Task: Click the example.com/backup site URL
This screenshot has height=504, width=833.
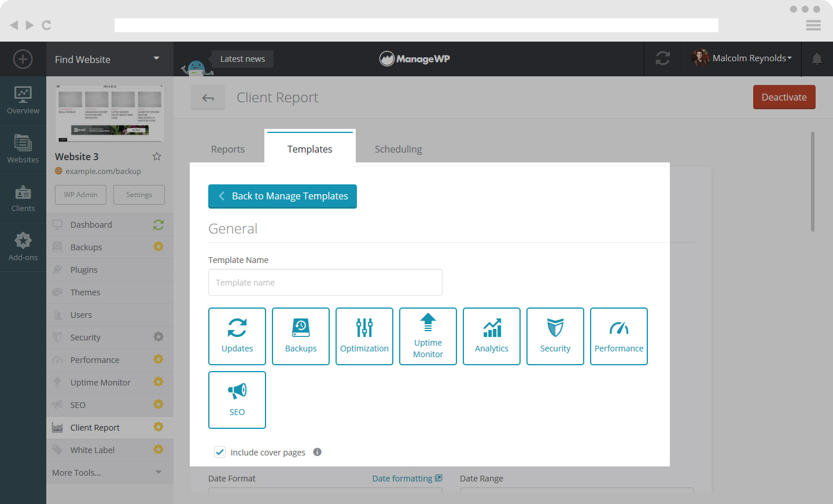Action: [103, 171]
